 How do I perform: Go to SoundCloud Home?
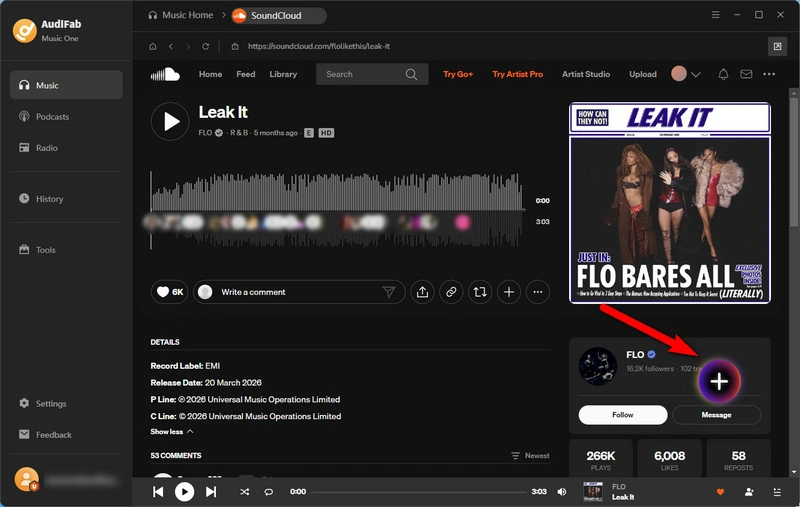coord(210,74)
